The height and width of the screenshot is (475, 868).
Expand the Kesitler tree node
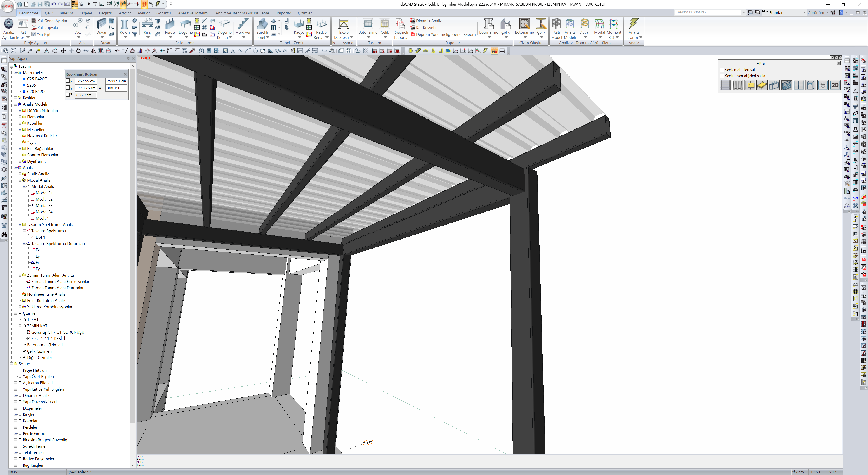(x=16, y=98)
